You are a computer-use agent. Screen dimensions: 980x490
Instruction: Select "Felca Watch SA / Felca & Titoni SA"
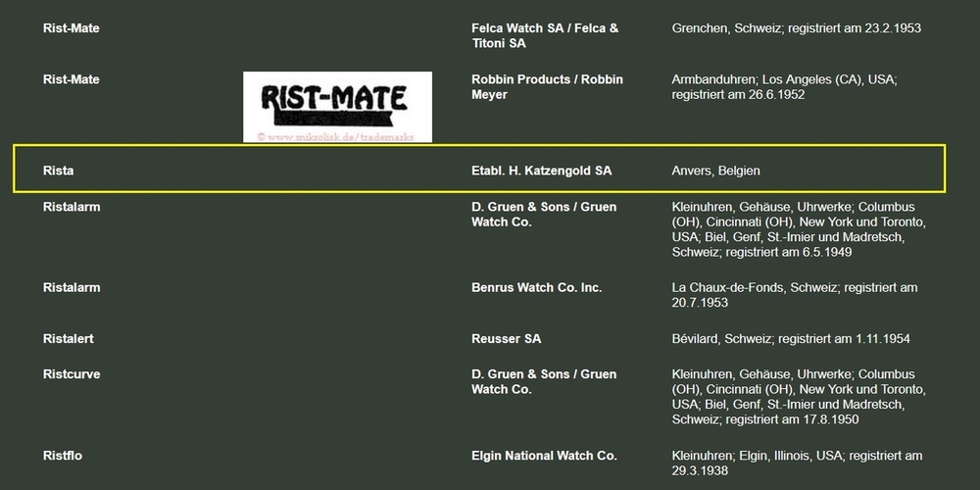click(544, 36)
